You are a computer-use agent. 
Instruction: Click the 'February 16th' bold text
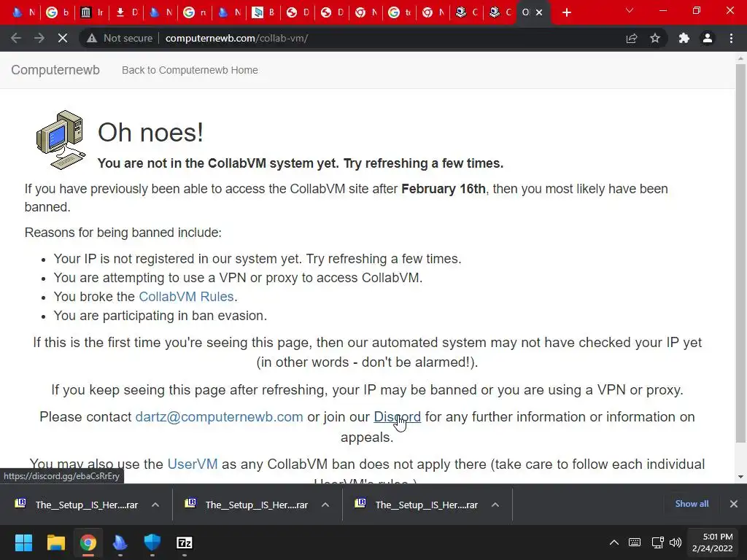444,189
